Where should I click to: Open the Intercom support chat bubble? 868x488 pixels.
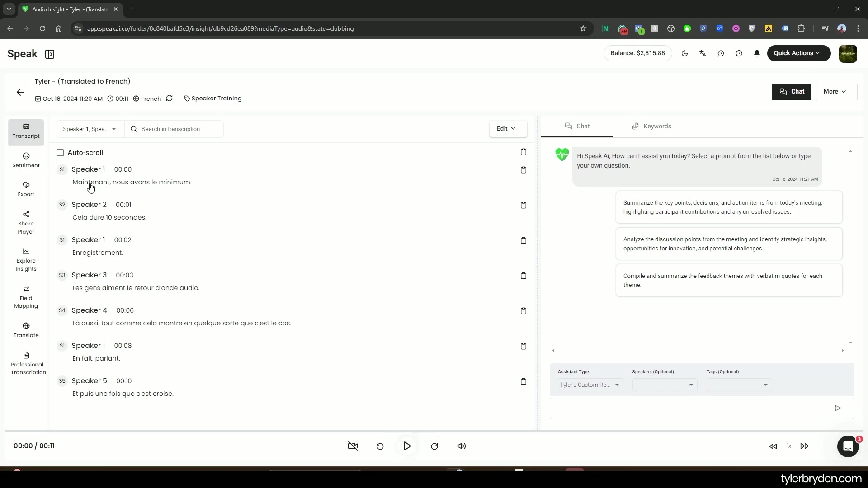tap(848, 446)
